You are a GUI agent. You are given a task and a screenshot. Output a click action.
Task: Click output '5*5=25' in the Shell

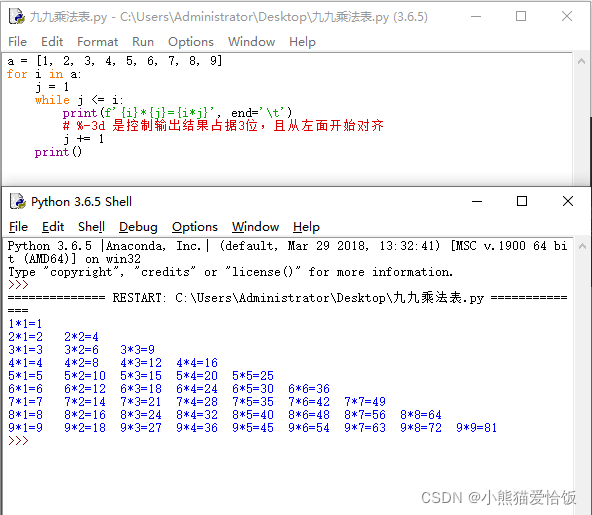[253, 375]
